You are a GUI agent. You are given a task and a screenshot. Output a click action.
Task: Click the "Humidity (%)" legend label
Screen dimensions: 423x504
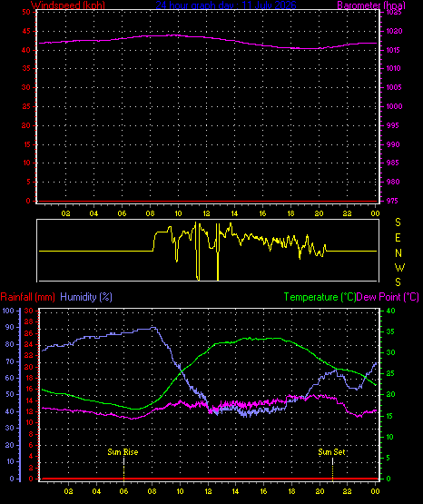click(86, 297)
